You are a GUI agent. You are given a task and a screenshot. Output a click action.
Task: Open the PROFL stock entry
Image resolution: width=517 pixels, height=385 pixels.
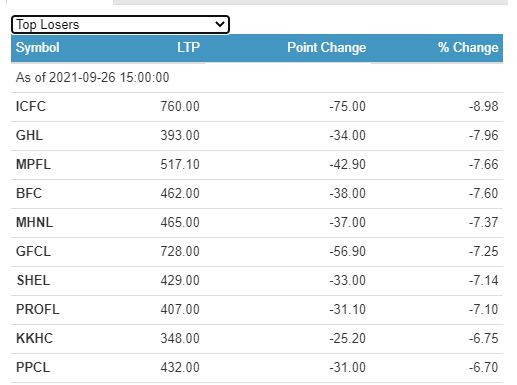click(x=38, y=309)
